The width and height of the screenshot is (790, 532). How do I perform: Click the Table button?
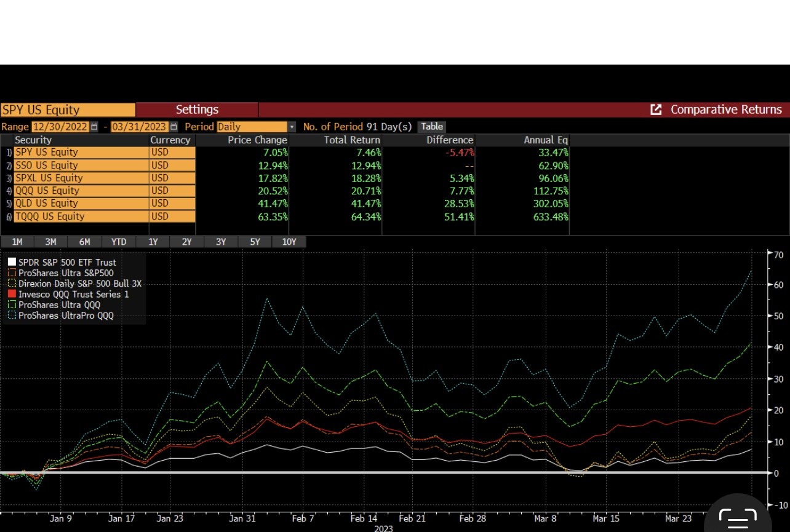tap(432, 127)
